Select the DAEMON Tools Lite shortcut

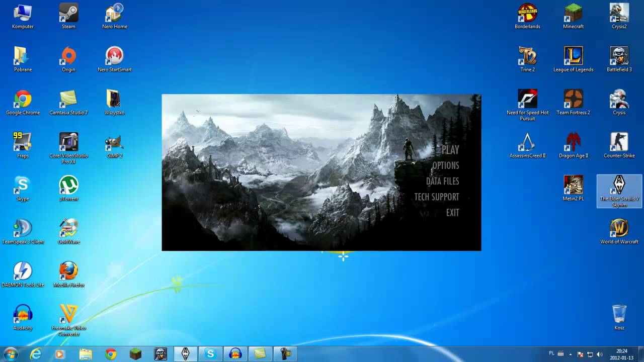pos(23,275)
